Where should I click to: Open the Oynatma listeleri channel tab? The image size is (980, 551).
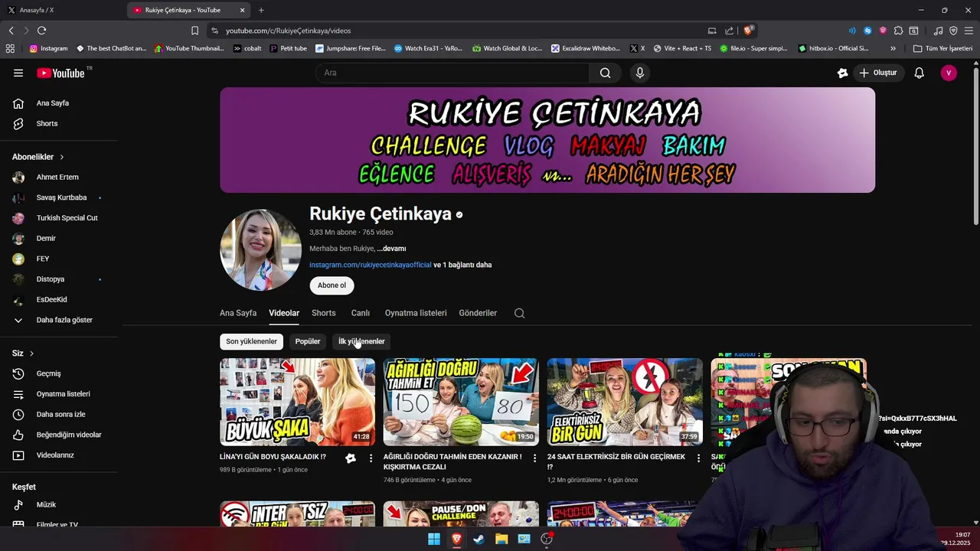click(x=416, y=313)
